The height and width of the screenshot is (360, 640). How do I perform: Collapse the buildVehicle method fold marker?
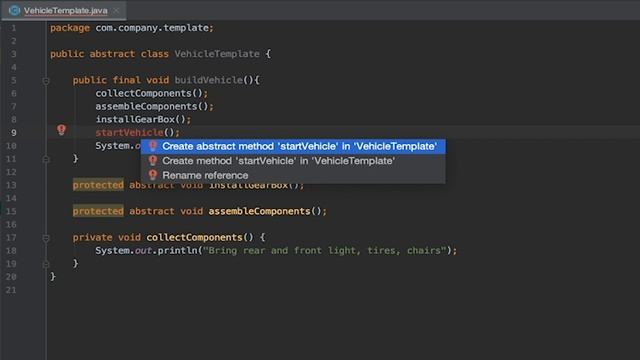point(46,80)
